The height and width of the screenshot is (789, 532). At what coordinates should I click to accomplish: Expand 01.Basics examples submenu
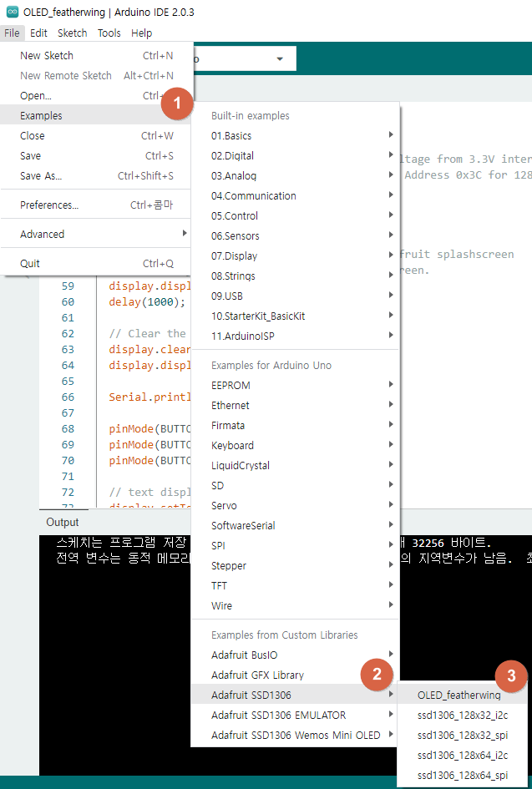click(x=296, y=136)
